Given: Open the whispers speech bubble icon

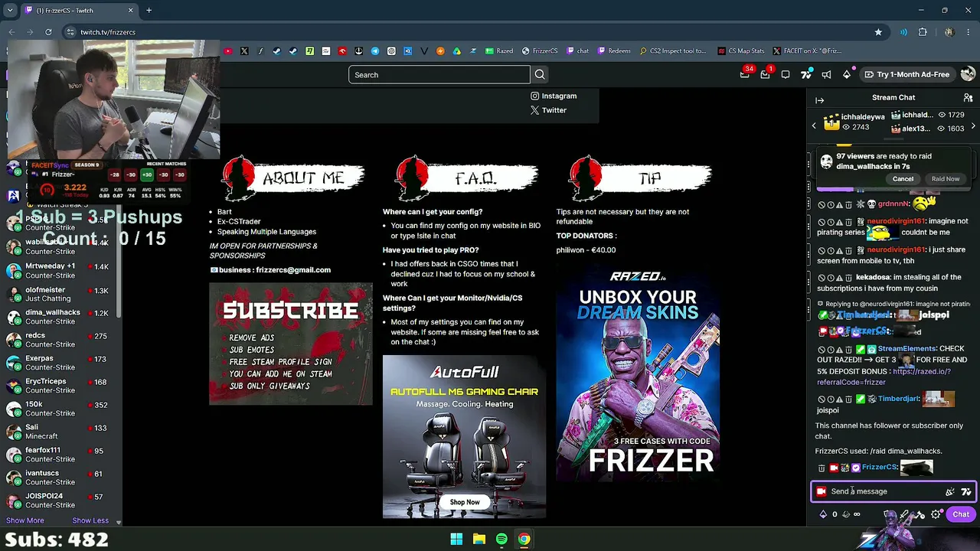Looking at the screenshot, I should pos(786,74).
